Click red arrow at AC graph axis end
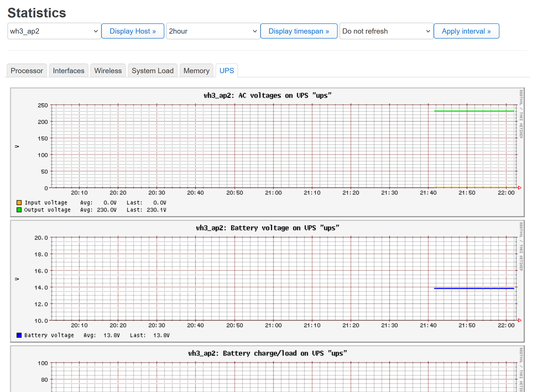This screenshot has height=392, width=536. coord(520,188)
